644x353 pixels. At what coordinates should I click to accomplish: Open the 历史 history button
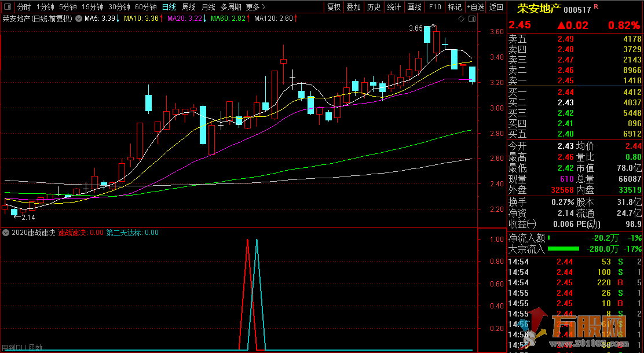tap(374, 7)
